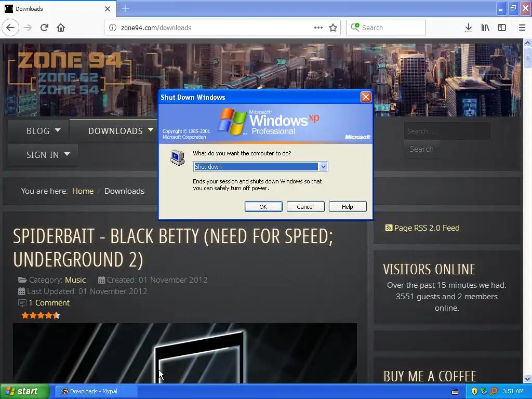Click the Zone 94 site logo
532x399 pixels.
70,73
